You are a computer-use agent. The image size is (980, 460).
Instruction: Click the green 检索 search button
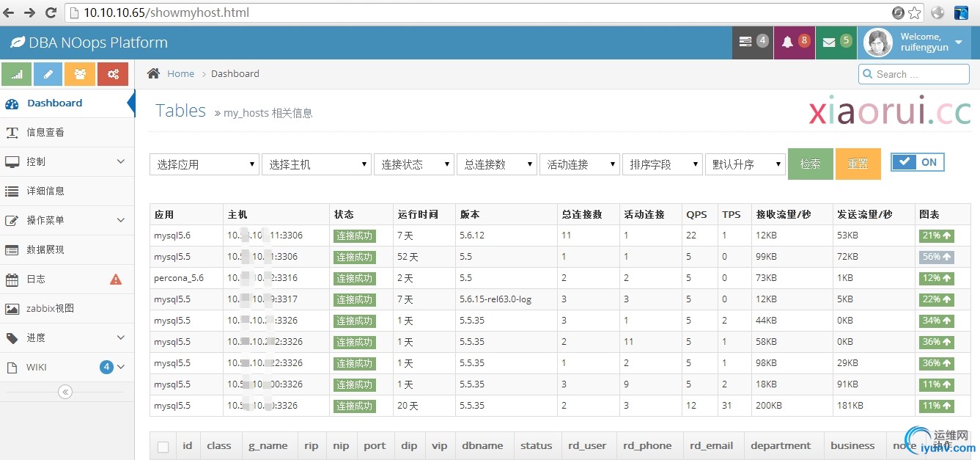(810, 164)
